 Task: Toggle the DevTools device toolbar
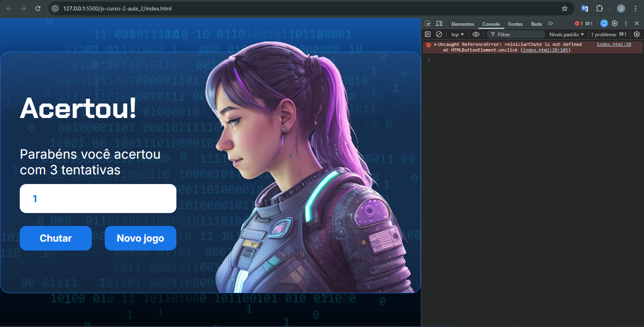[439, 24]
